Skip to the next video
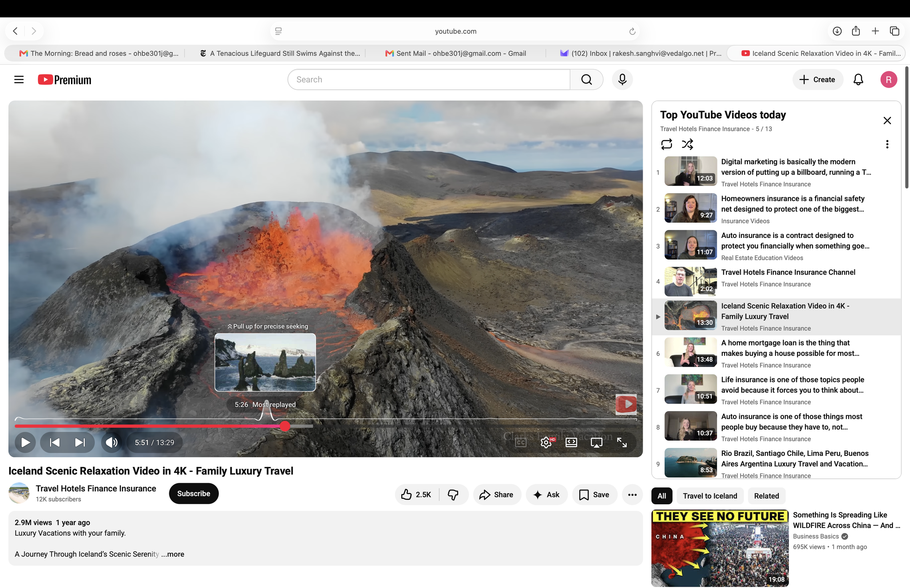Screen dimensions: 910x588 click(x=80, y=442)
